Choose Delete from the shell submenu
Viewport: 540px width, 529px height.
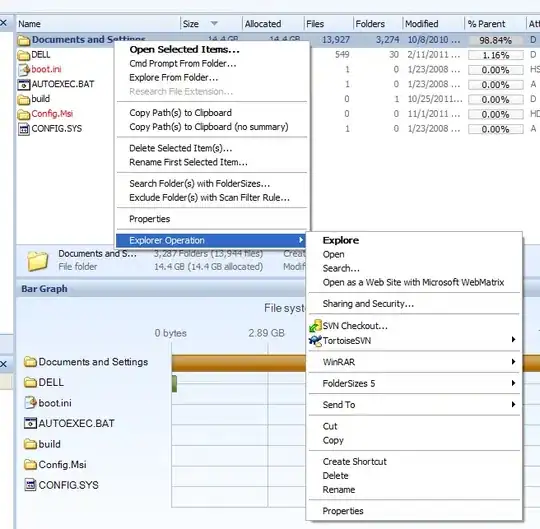tap(414, 476)
